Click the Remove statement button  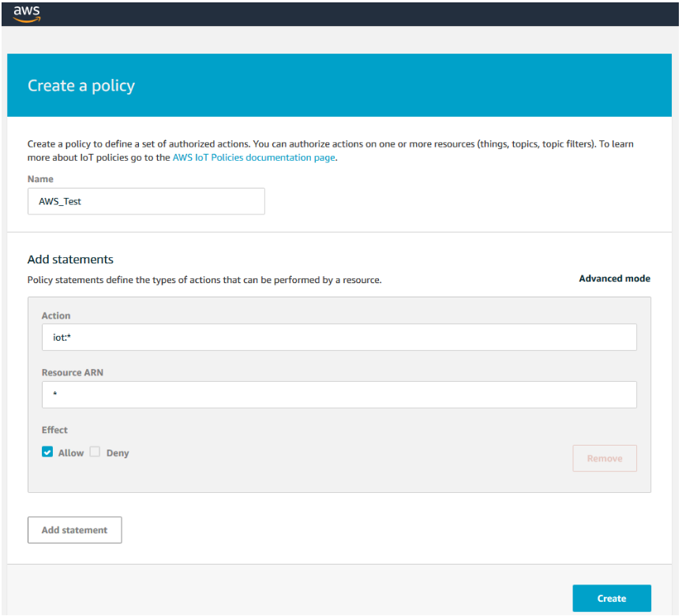point(605,458)
